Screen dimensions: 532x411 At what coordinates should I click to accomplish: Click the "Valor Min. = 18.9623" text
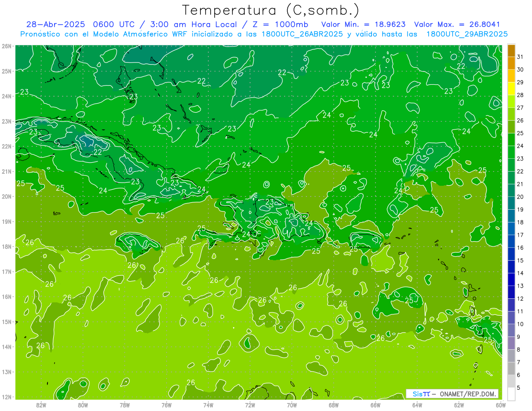pos(364,24)
